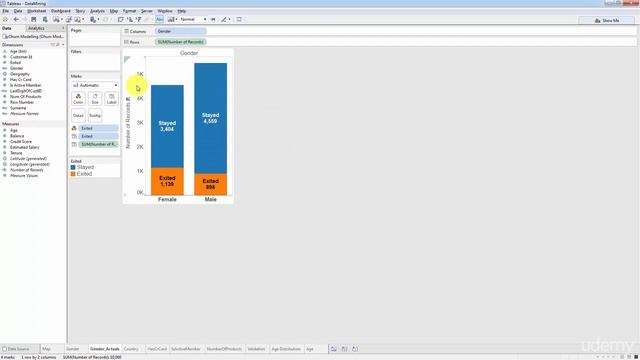Click the Save icon in toolbar

tap(34, 19)
